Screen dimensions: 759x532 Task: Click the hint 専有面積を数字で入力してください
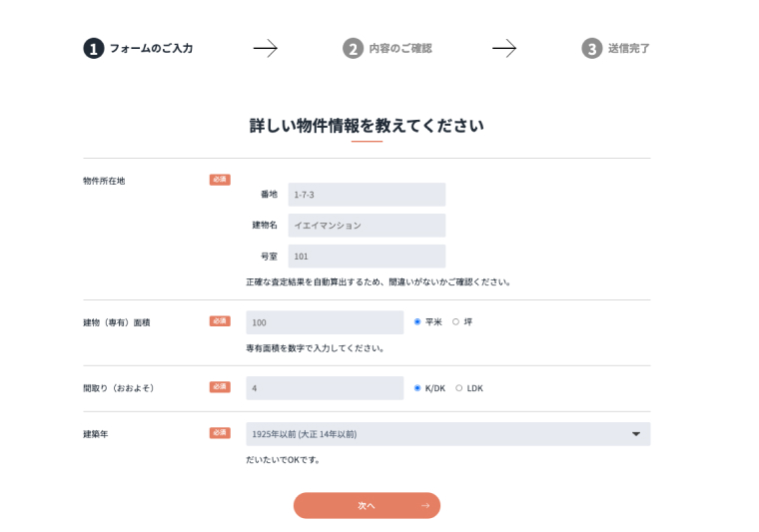[x=316, y=348]
